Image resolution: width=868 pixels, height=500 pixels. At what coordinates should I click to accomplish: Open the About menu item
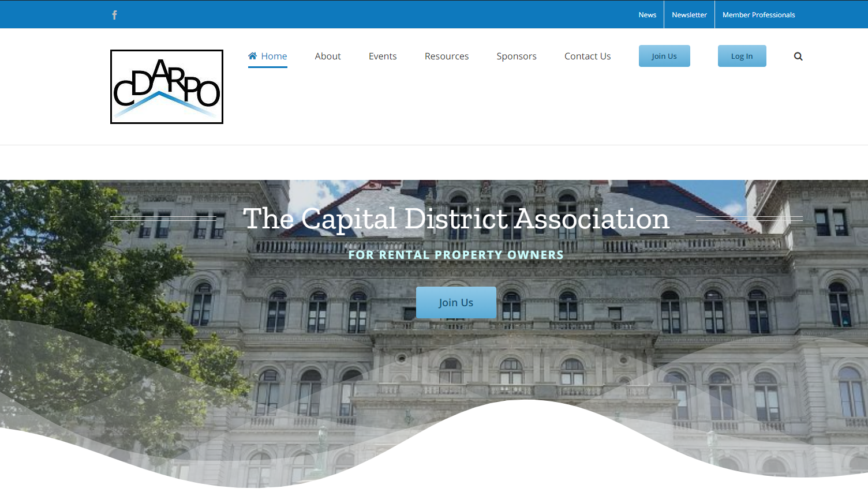click(328, 57)
